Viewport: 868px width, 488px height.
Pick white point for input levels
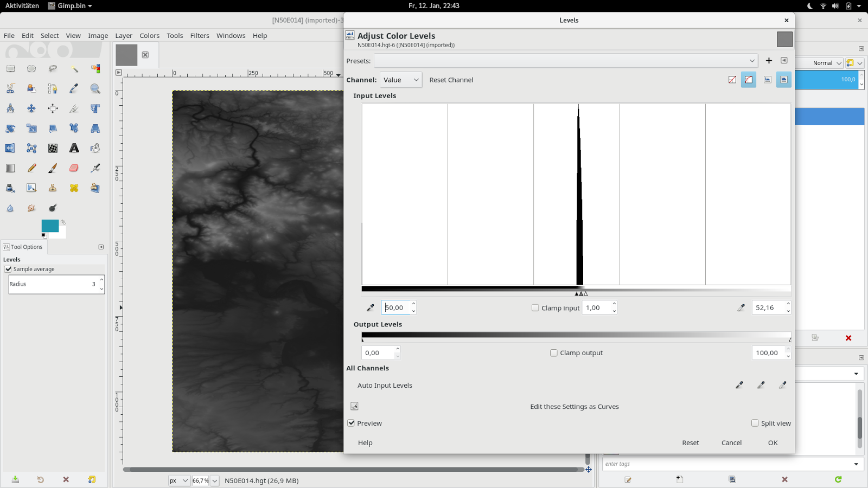point(741,308)
